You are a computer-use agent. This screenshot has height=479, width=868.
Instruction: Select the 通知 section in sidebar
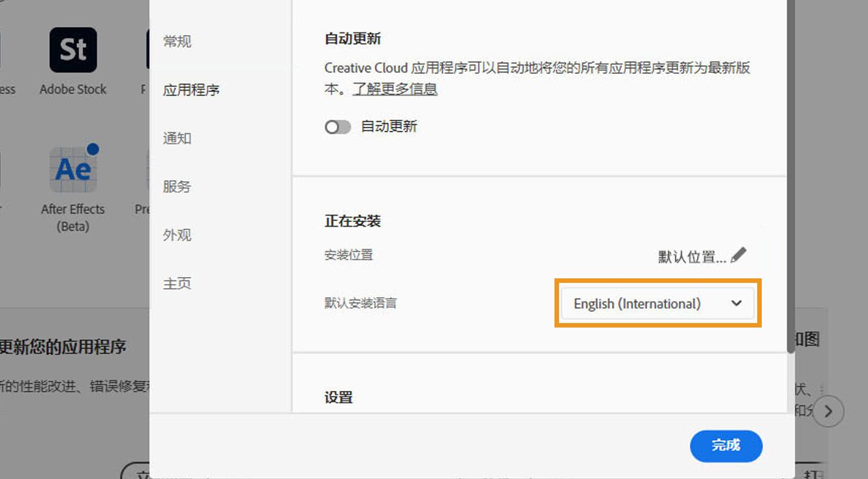click(x=177, y=138)
